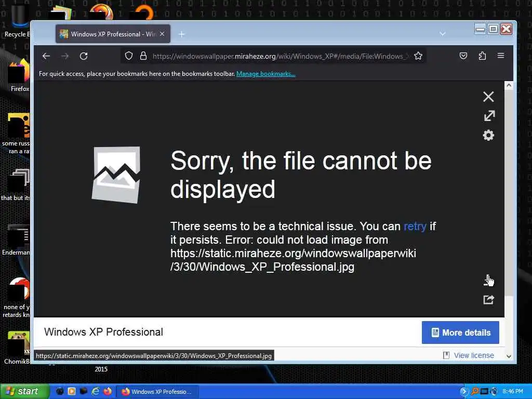Open the Firefox hamburger application menu
The width and height of the screenshot is (532, 399).
click(501, 56)
